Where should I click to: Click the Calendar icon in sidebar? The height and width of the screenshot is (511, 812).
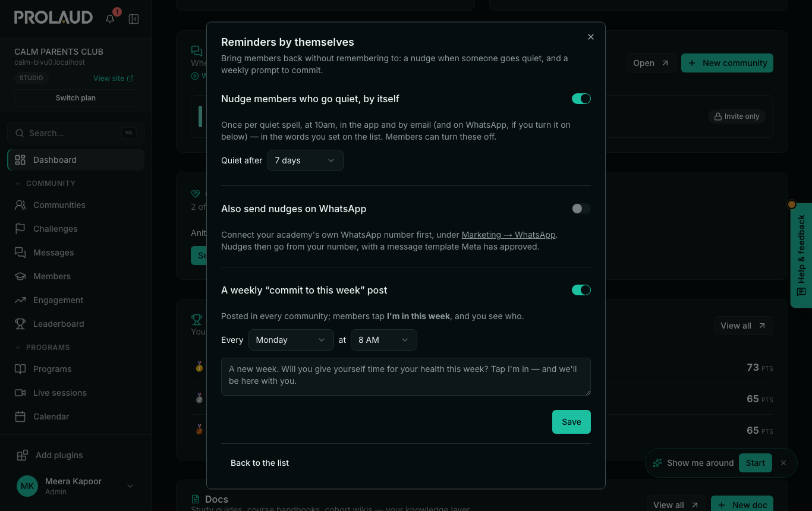point(20,417)
